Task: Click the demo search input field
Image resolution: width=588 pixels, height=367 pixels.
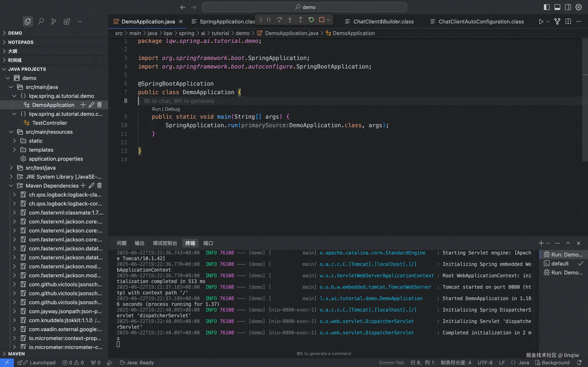Action: tap(304, 7)
